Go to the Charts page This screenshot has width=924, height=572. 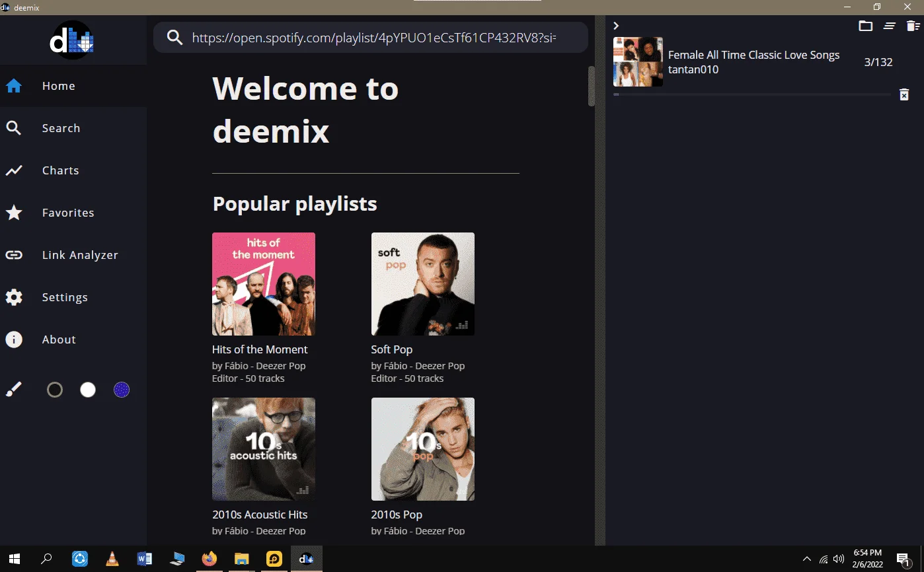tap(73, 170)
